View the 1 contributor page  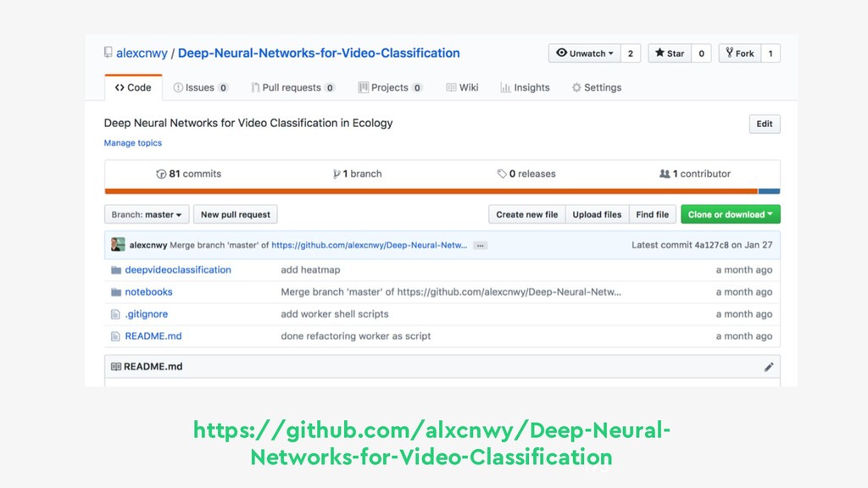(x=695, y=174)
